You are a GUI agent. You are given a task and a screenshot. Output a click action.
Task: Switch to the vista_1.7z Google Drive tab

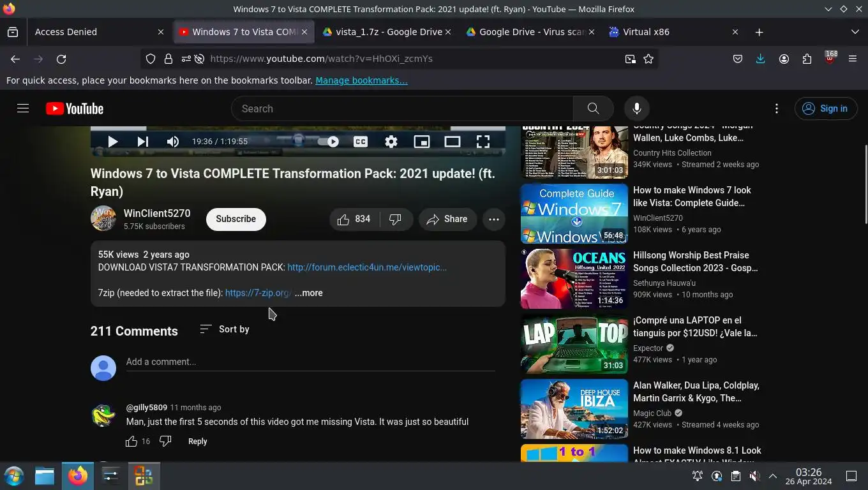(387, 32)
